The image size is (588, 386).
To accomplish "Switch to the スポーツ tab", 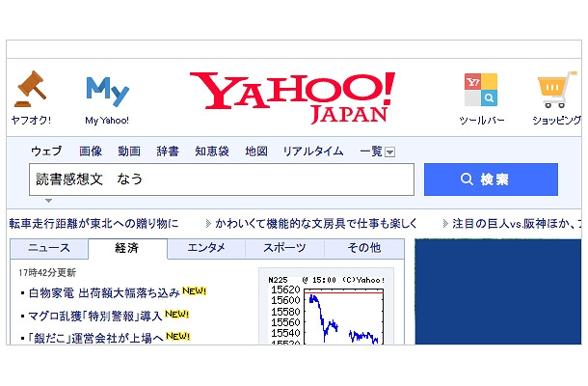I will coord(284,248).
